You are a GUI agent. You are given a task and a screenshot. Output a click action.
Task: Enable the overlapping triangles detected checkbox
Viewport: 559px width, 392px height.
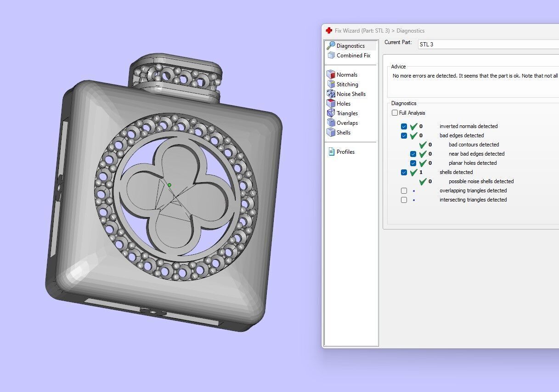click(404, 190)
